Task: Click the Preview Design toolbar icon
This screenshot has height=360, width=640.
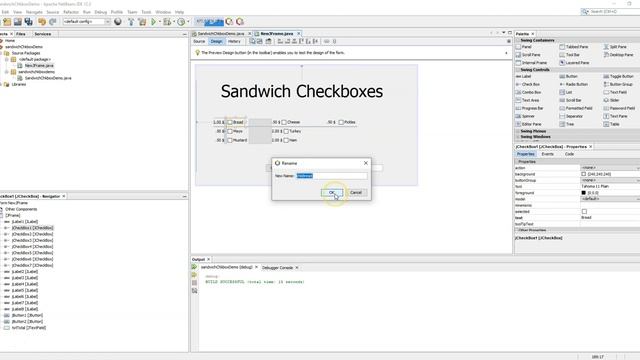Action: (268, 41)
